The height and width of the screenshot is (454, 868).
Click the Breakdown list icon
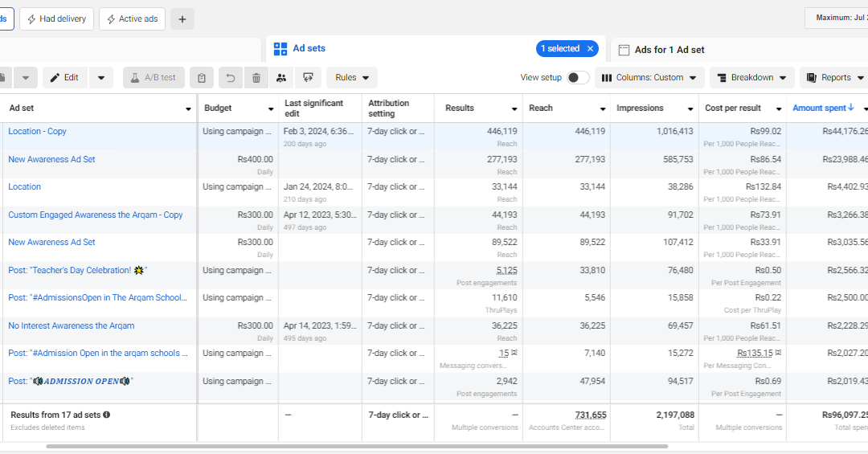pos(722,78)
